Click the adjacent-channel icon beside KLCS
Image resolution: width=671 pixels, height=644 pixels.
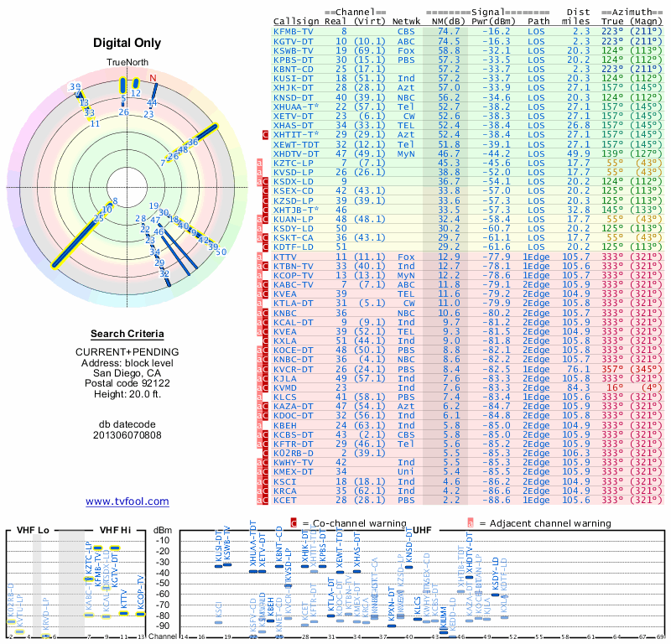point(259,397)
